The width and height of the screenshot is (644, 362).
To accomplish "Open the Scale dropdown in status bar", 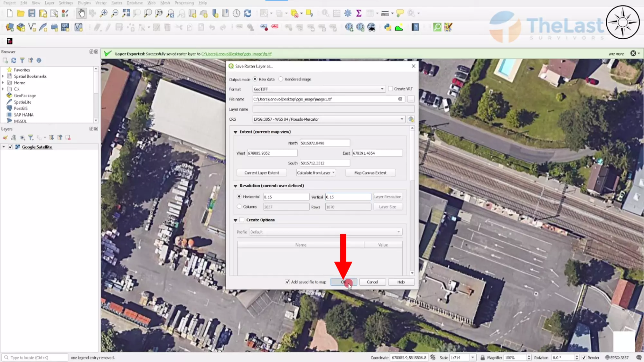I will [x=472, y=357].
